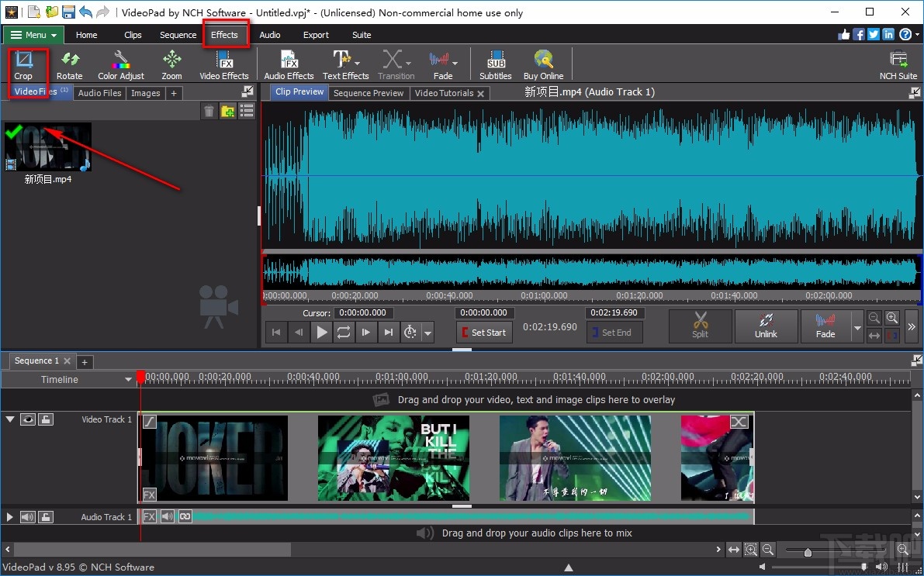The height and width of the screenshot is (576, 924).
Task: Switch to the Effects ribbon tab
Action: coord(225,34)
